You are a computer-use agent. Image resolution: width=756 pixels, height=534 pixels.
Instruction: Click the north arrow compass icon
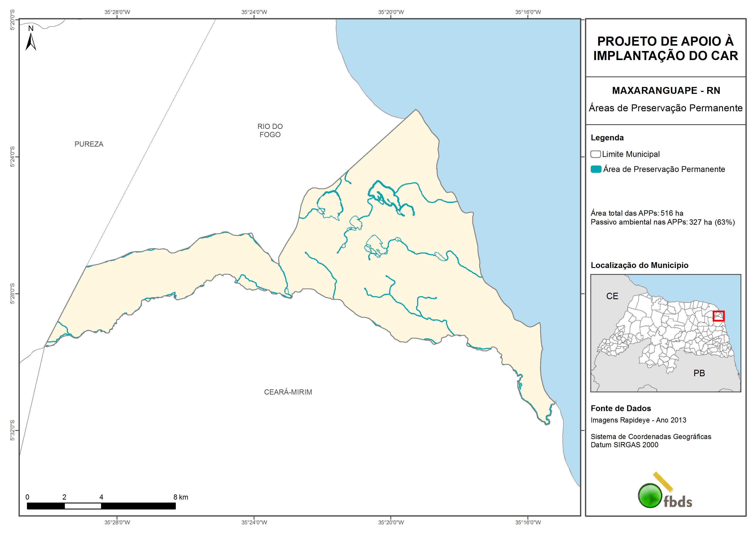(31, 41)
